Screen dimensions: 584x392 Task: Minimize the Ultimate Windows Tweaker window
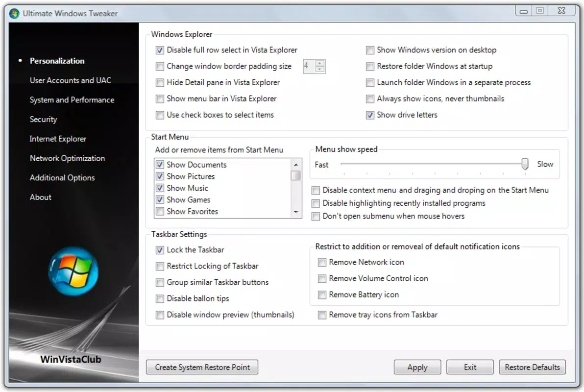click(524, 11)
